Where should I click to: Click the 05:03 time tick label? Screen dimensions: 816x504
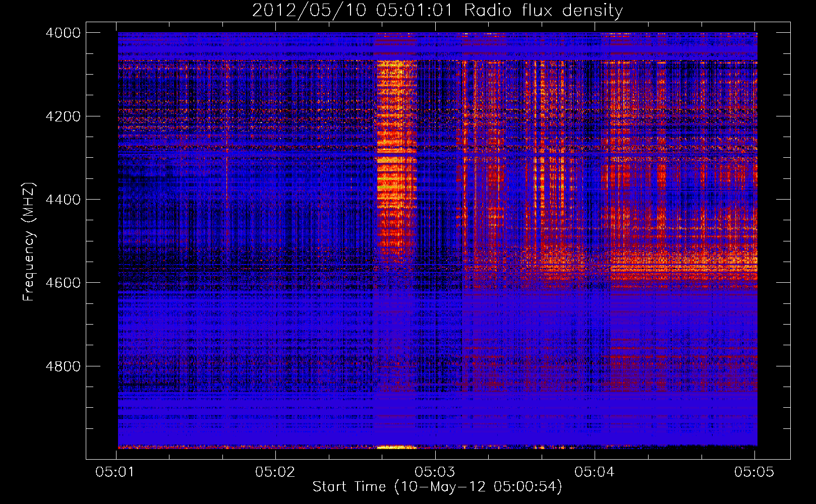click(x=435, y=472)
